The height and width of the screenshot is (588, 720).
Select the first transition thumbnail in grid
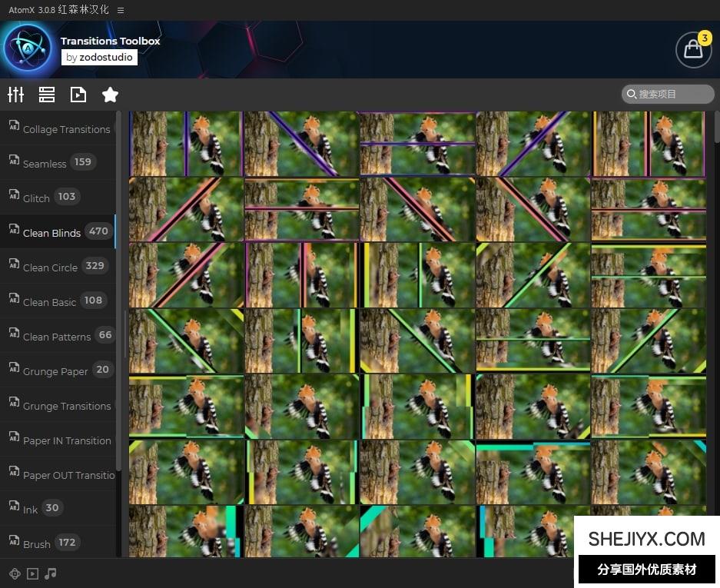coord(186,144)
